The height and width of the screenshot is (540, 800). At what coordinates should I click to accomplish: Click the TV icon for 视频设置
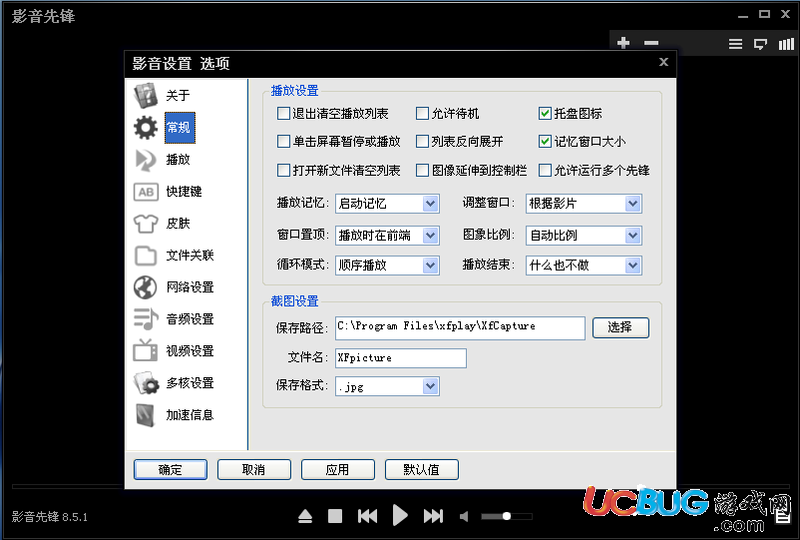pyautogui.click(x=145, y=351)
